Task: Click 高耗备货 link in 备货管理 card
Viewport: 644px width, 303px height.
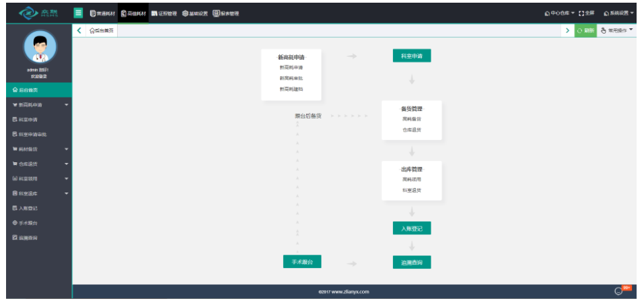Action: click(x=412, y=119)
